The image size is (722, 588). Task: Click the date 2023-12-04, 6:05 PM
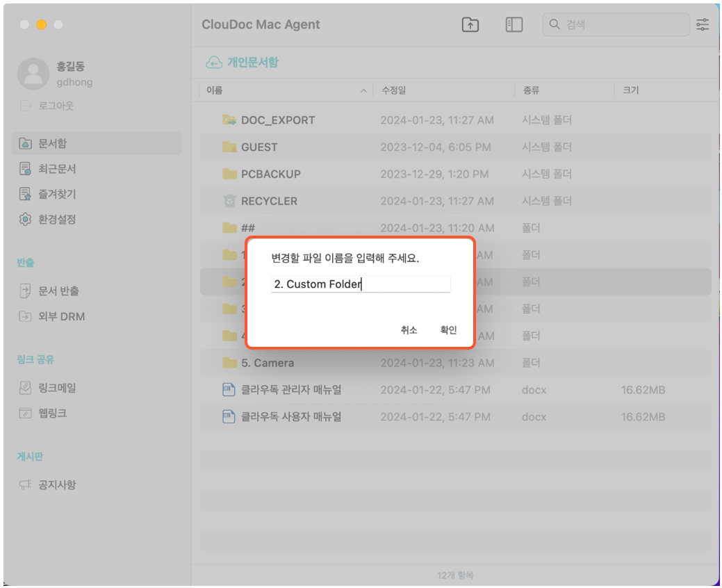click(436, 147)
